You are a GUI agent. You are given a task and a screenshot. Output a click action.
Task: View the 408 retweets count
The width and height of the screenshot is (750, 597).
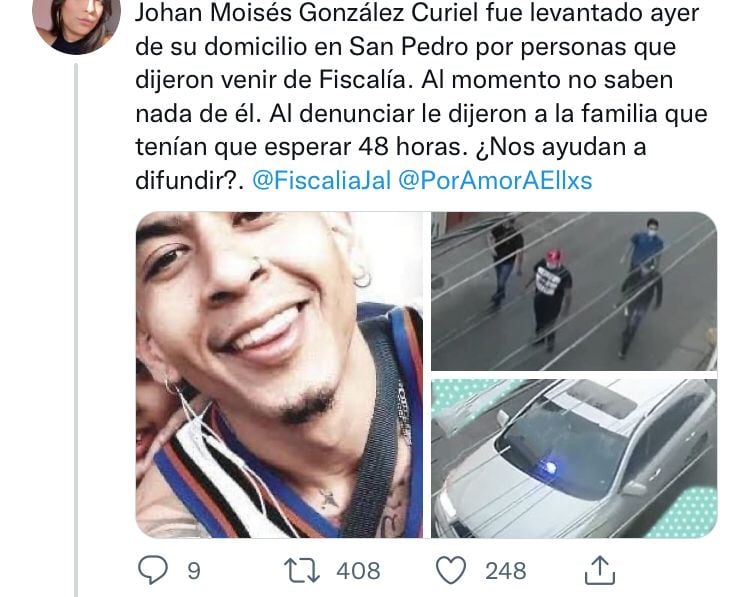358,571
